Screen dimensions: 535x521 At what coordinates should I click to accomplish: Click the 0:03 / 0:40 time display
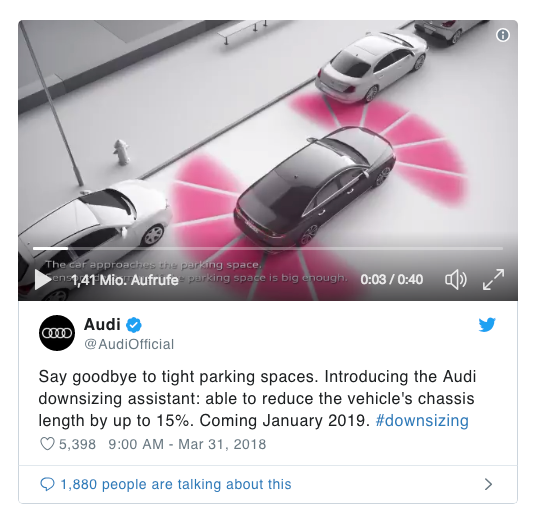tap(392, 279)
